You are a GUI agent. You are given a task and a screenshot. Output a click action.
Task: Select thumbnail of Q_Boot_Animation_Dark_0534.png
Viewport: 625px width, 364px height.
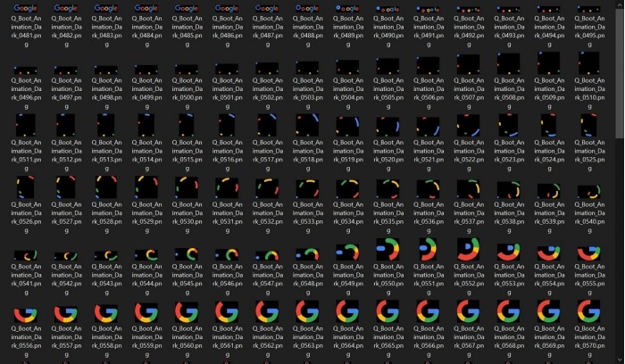pyautogui.click(x=347, y=189)
